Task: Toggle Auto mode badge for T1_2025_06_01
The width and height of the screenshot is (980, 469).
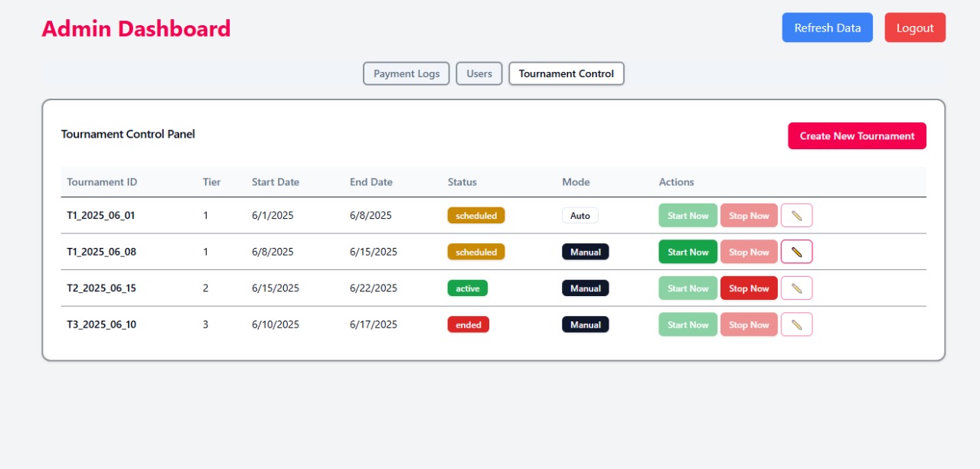Action: coord(580,216)
